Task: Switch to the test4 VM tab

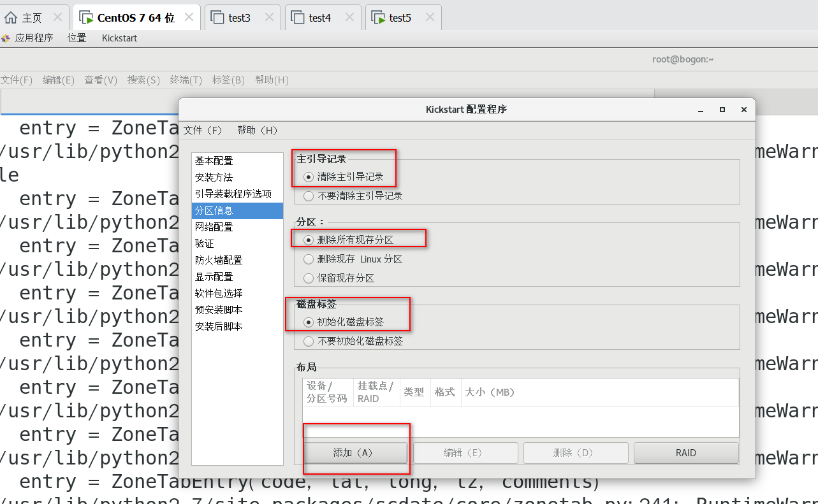Action: pos(319,18)
